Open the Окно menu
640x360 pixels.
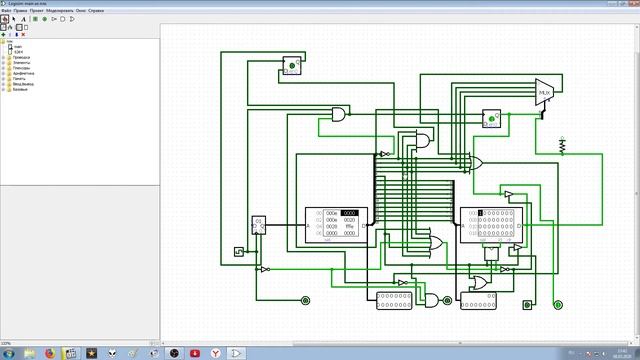[x=81, y=11]
